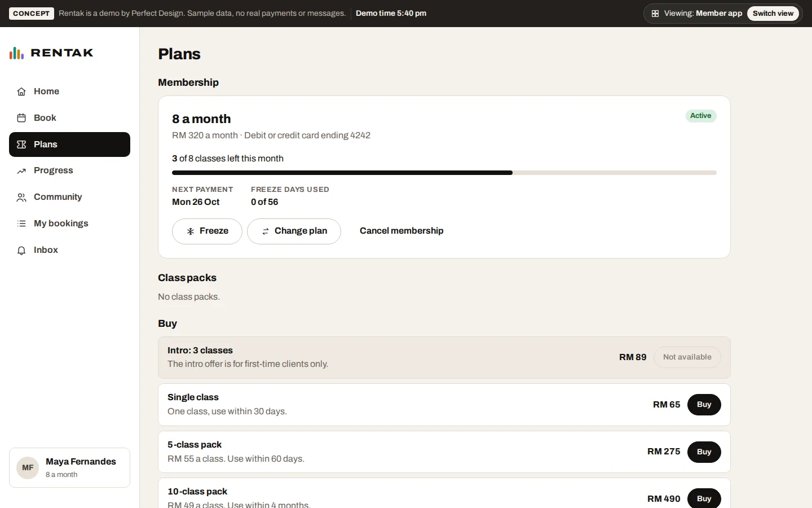Click the snowflake icon on Freeze
Viewport: 812px width, 508px height.
click(x=191, y=231)
